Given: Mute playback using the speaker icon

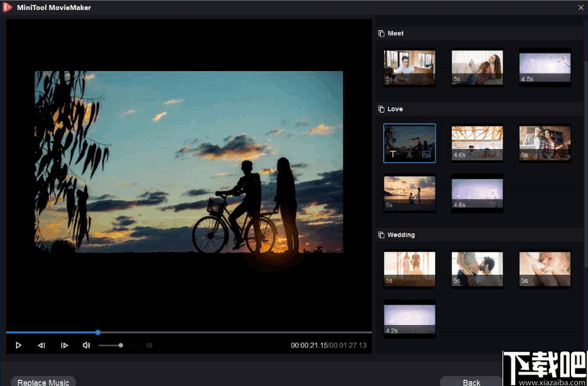Looking at the screenshot, I should (86, 345).
